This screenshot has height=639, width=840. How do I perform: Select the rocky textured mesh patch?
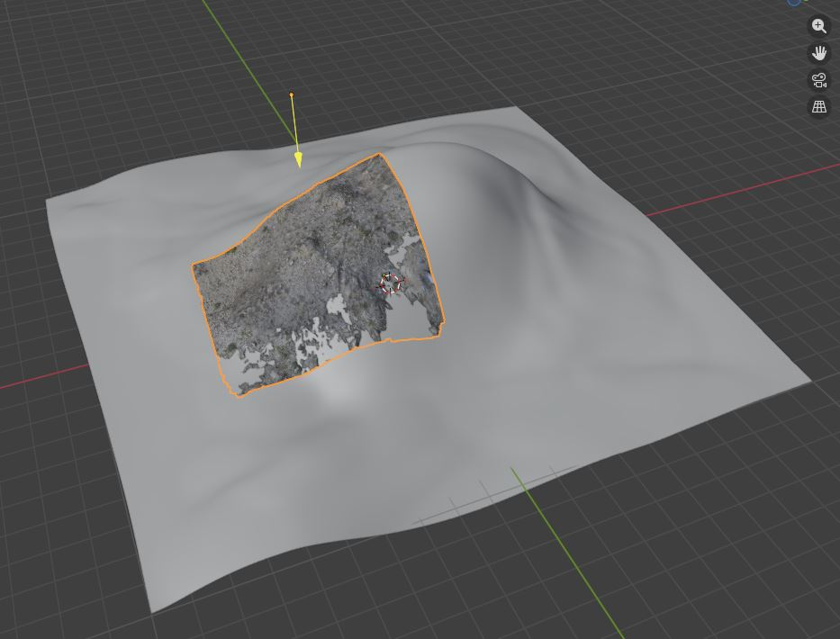(x=297, y=270)
